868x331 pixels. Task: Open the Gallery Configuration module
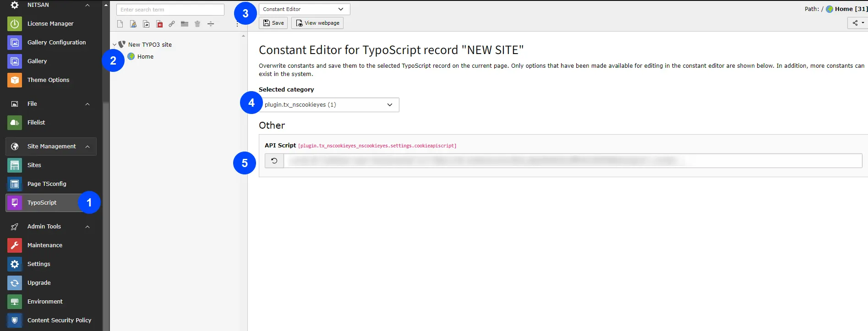pyautogui.click(x=51, y=43)
